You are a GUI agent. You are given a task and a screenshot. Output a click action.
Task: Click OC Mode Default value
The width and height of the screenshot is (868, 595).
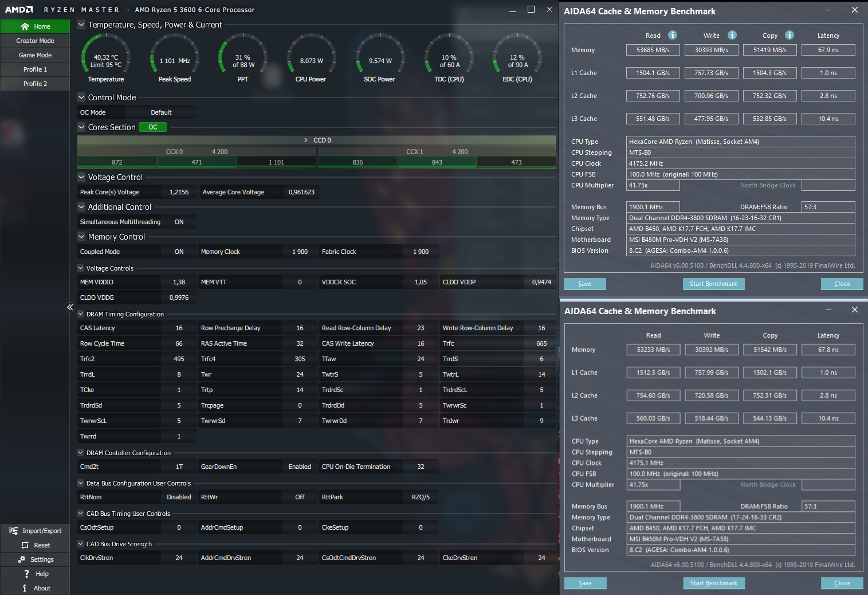point(161,112)
